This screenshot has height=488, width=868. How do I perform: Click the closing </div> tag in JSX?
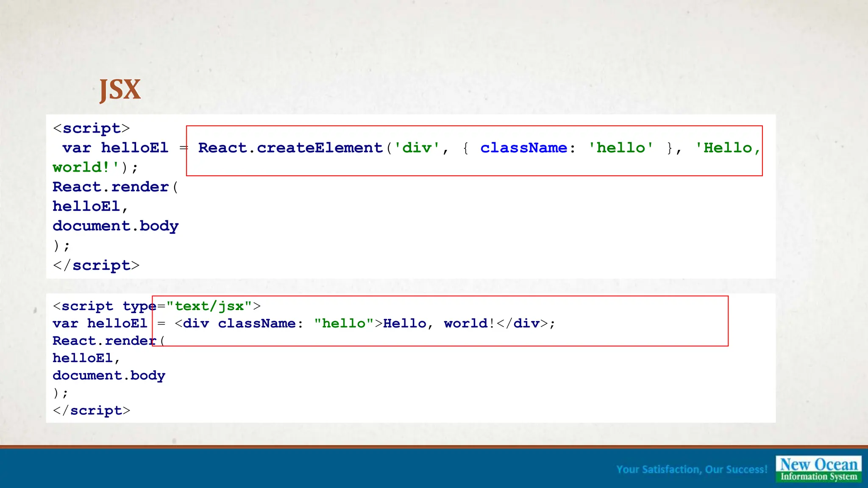522,324
